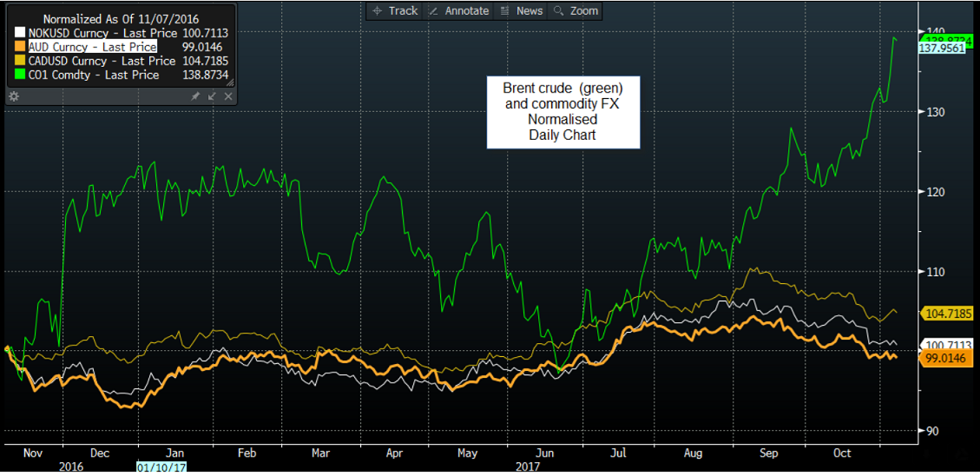Click the 01/10/17 date marker on axis
Viewport: 980px width, 476px height.
[161, 467]
